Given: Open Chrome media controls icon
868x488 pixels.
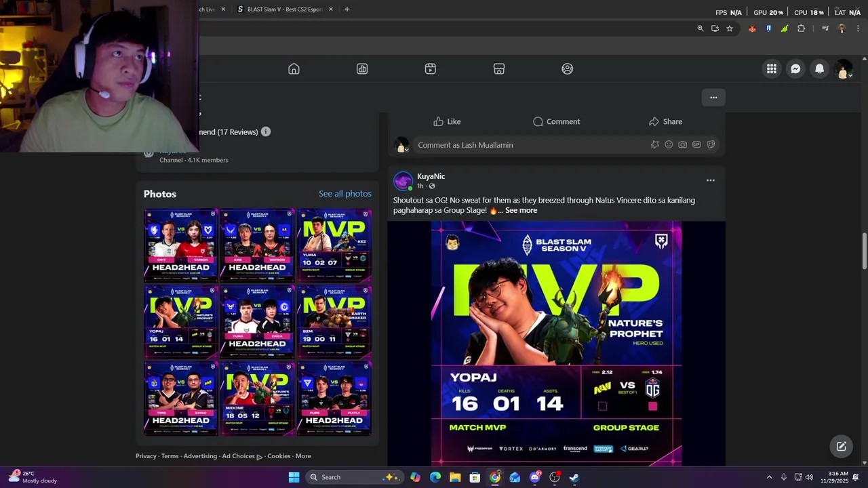Looking at the screenshot, I should tap(825, 28).
